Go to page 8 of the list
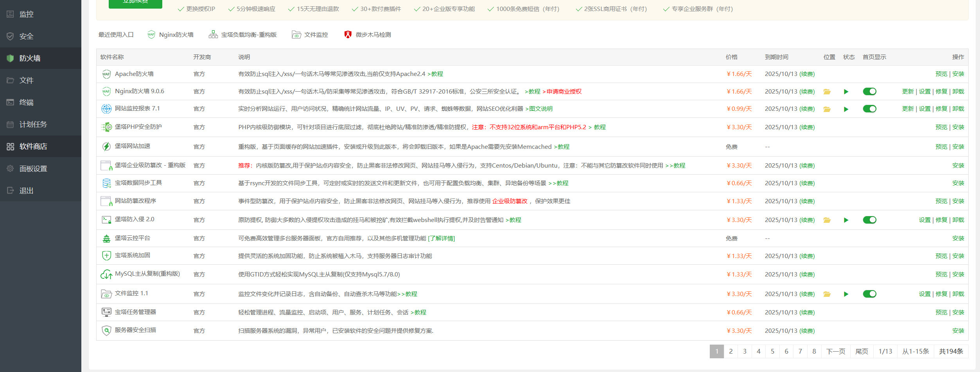 pyautogui.click(x=814, y=352)
